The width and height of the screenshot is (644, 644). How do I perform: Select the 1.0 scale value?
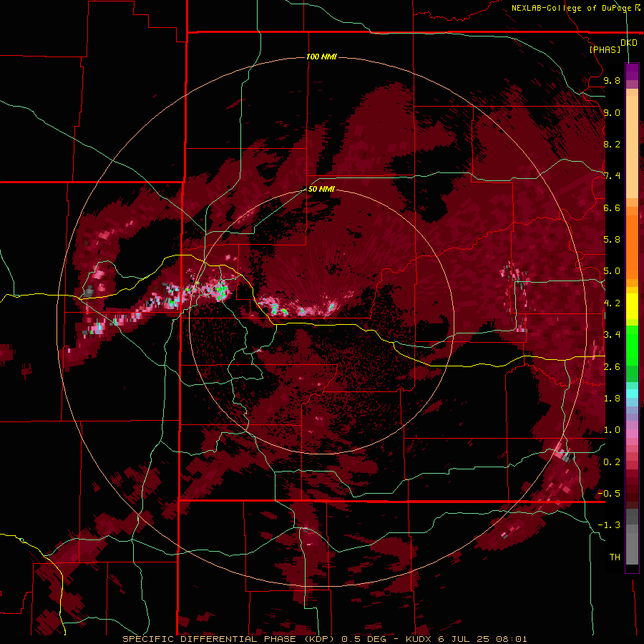tap(612, 430)
